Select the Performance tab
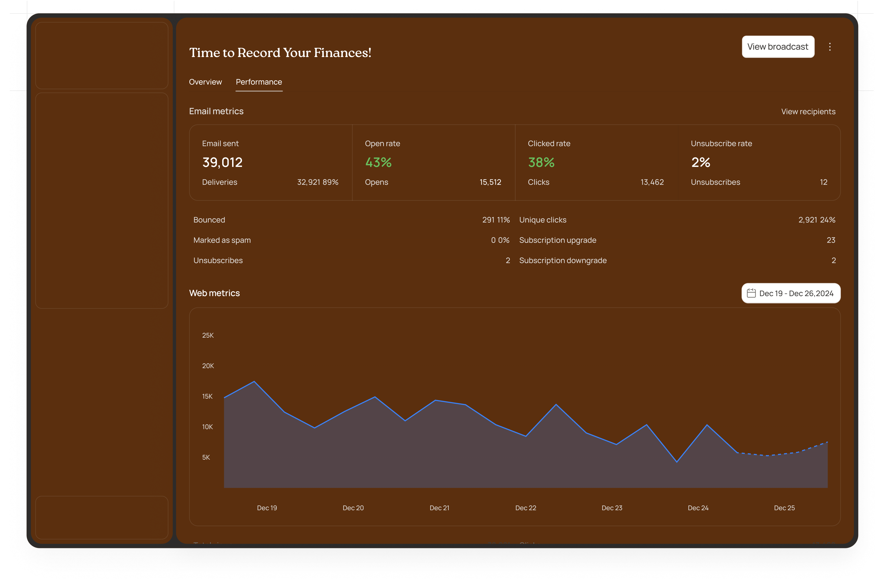Screen dimensions: 885x588 [x=259, y=82]
